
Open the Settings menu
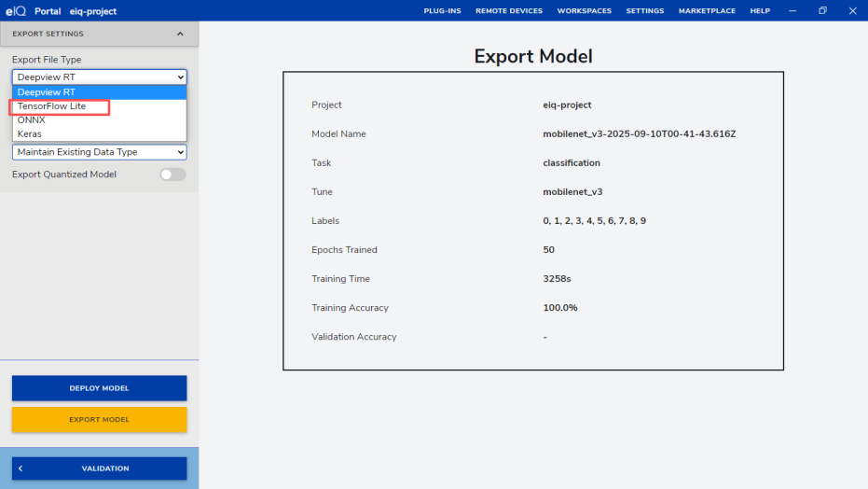point(644,11)
